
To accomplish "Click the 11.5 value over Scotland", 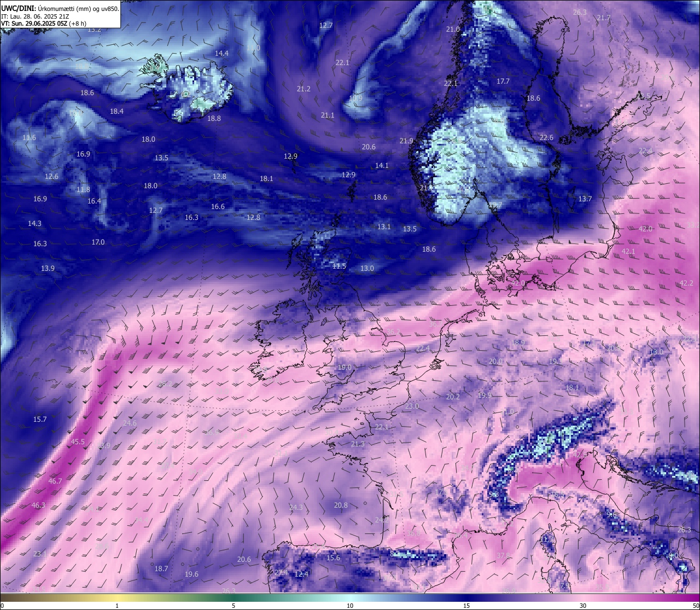I will tap(339, 266).
